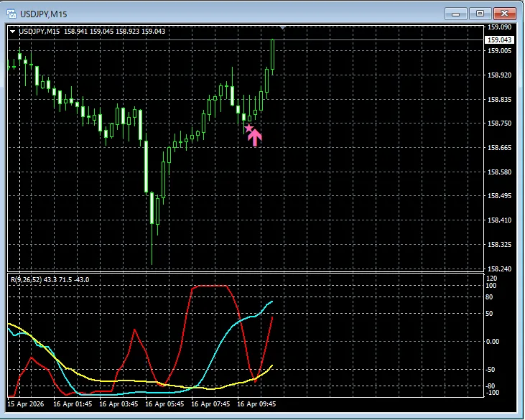Click the 158.665 price scale label

point(500,148)
